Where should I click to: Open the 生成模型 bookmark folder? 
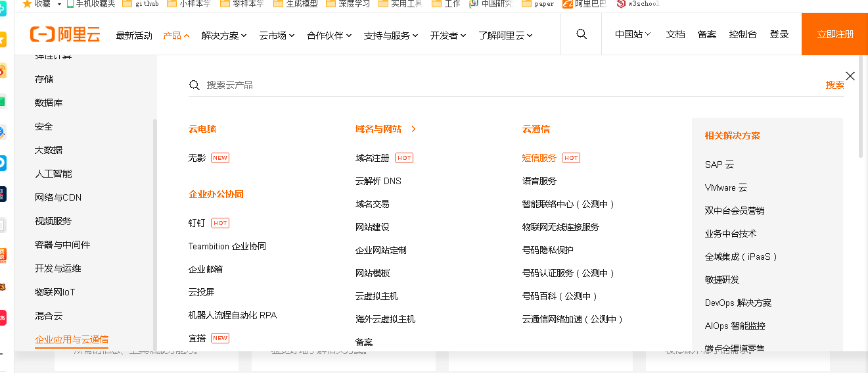coord(295,3)
